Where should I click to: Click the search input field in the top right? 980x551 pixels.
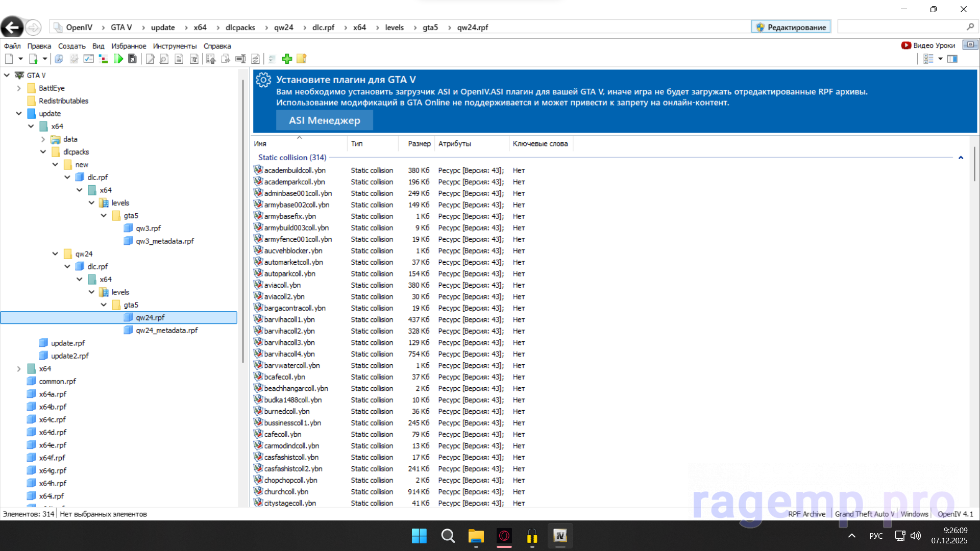(x=901, y=27)
